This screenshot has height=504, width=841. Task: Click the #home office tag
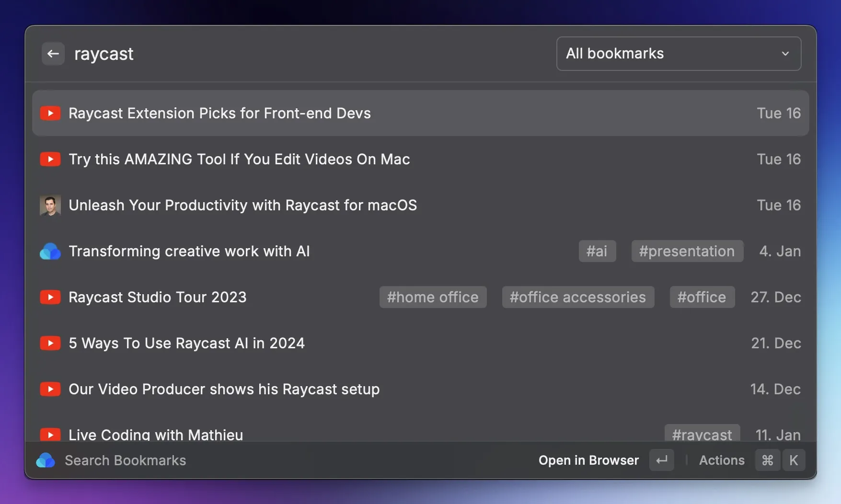433,297
